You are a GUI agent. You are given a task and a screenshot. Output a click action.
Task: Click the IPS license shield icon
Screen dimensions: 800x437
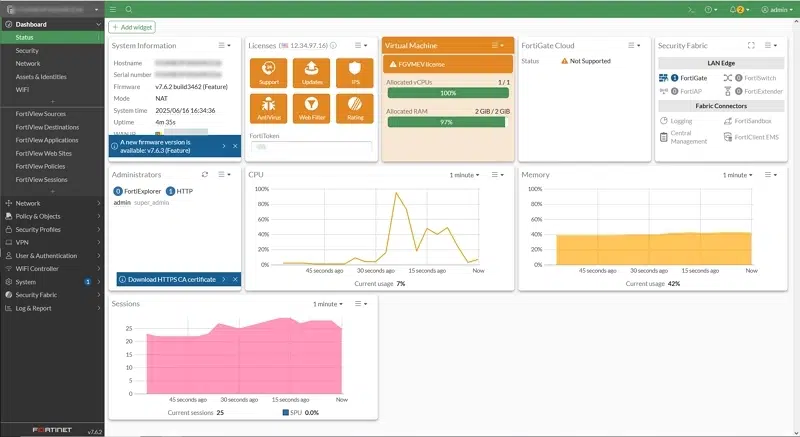tap(354, 70)
